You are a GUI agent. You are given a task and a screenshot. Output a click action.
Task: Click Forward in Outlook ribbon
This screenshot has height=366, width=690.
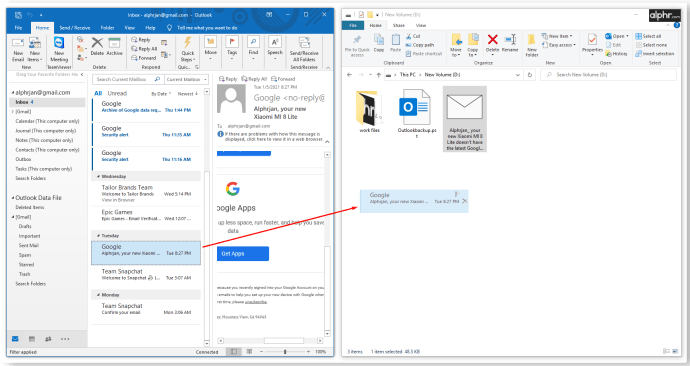[144, 58]
